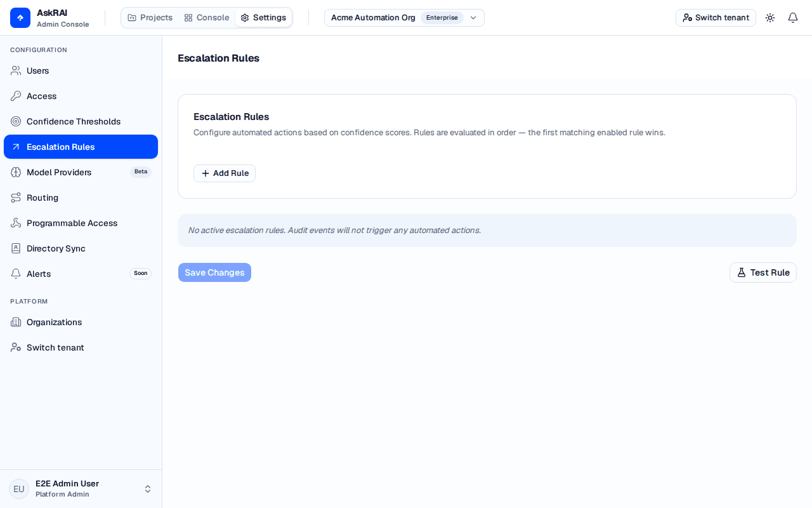
Task: Click the Alerts bell icon in sidebar
Action: pyautogui.click(x=16, y=274)
